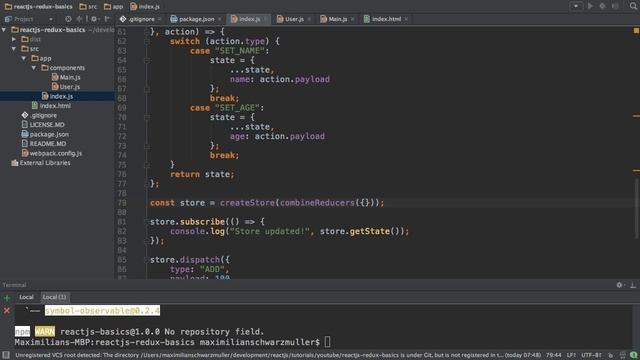This screenshot has height=360, width=640.
Task: Add new terminal session with plus icon
Action: [x=7, y=298]
